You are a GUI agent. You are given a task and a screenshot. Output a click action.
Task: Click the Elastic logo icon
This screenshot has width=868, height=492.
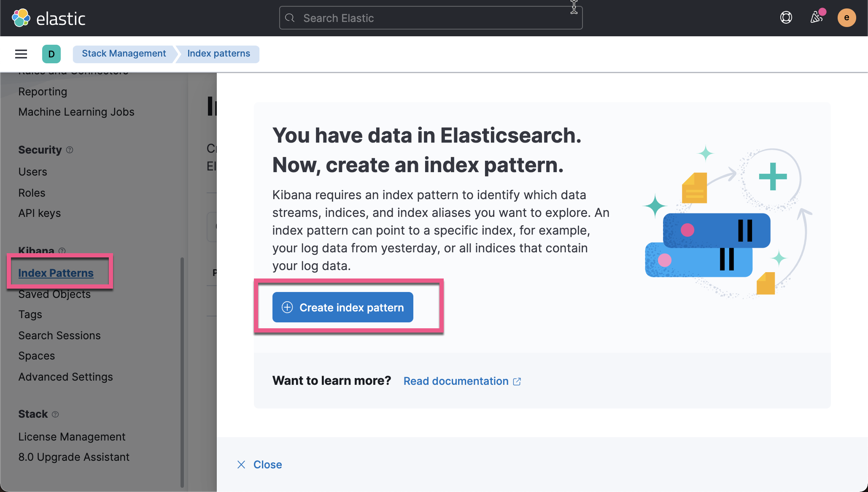coord(21,18)
